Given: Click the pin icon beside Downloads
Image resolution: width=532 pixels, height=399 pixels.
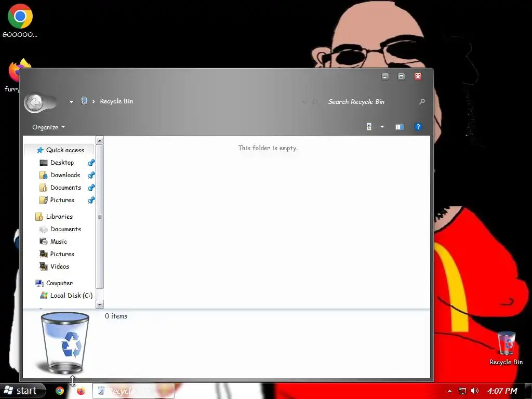Looking at the screenshot, I should (91, 175).
